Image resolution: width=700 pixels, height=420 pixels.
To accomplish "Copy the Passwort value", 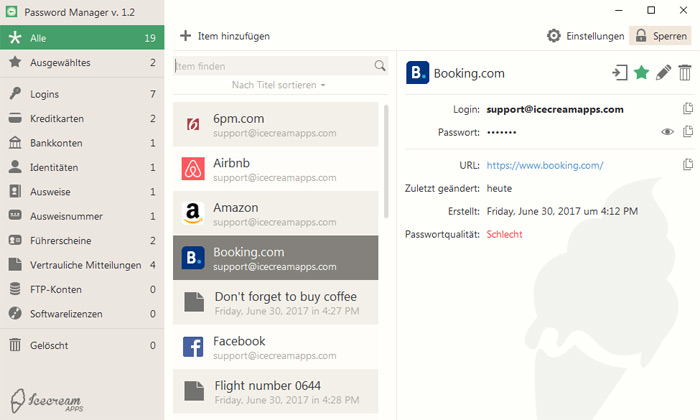I will 688,131.
